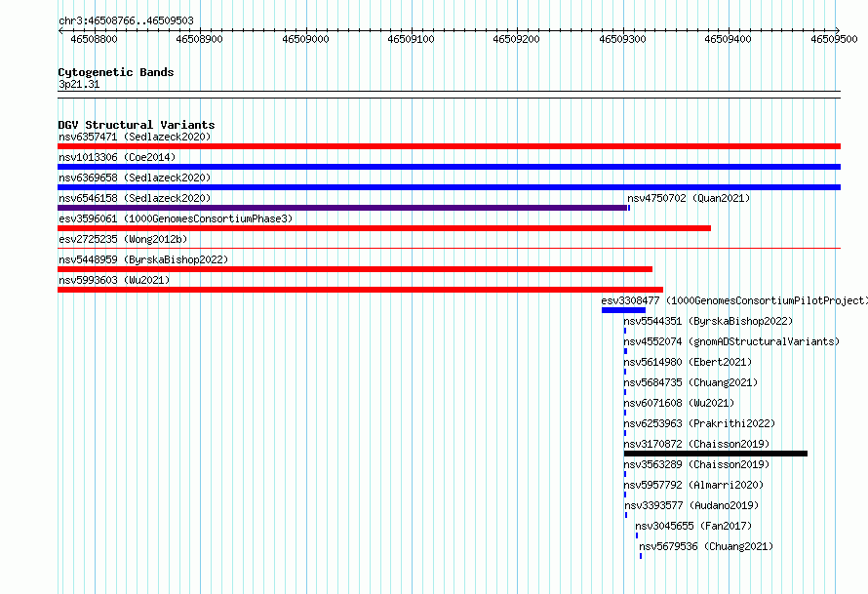This screenshot has height=594, width=868.
Task: Click the nsv5684735 (Chuang2021) label
Action: (690, 382)
